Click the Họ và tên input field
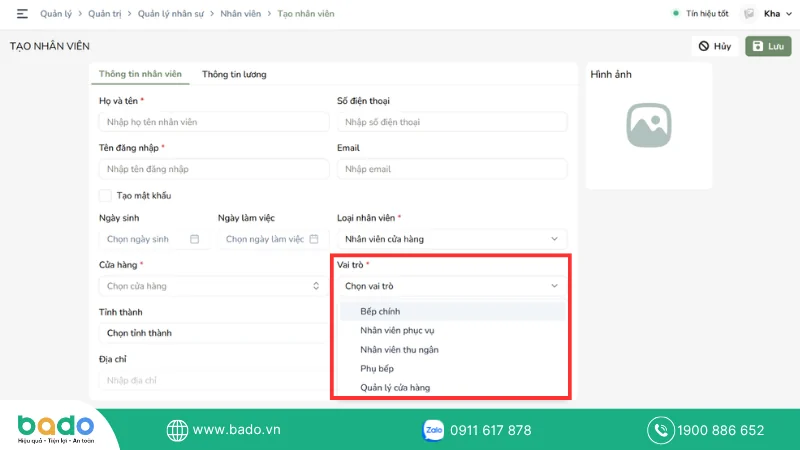Viewport: 800px width, 450px height. point(214,122)
